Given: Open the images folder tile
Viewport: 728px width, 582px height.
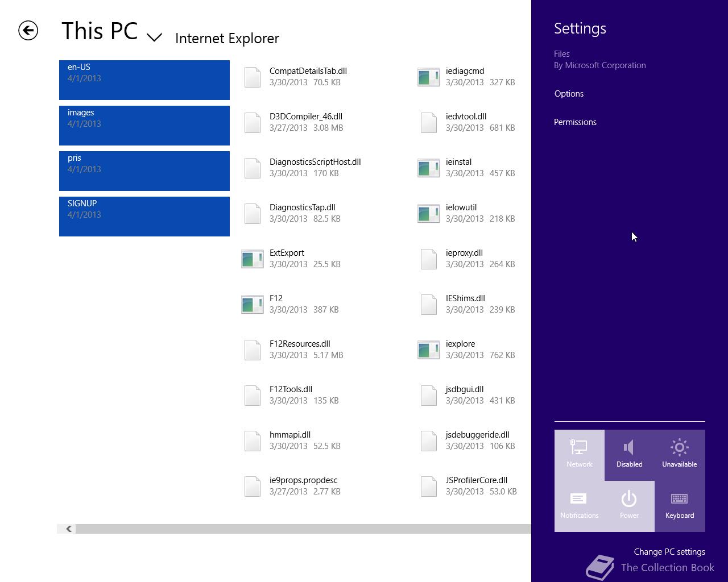Looking at the screenshot, I should (144, 126).
